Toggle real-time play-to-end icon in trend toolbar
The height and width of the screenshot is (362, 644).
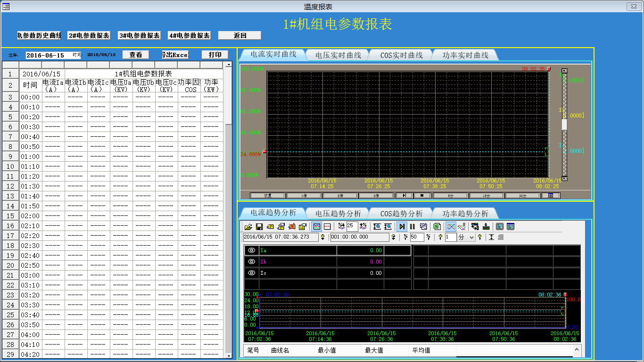click(402, 227)
